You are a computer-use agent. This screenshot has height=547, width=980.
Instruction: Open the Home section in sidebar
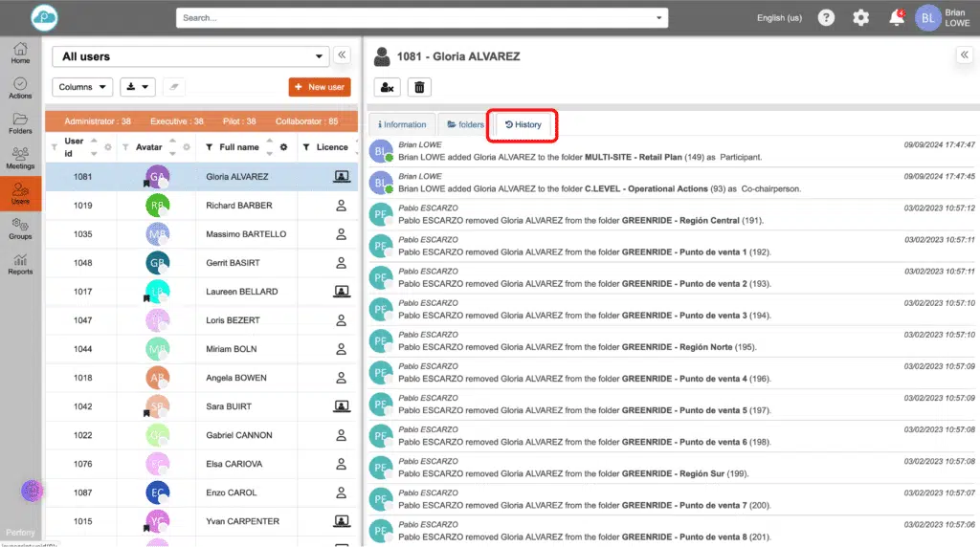pyautogui.click(x=20, y=53)
